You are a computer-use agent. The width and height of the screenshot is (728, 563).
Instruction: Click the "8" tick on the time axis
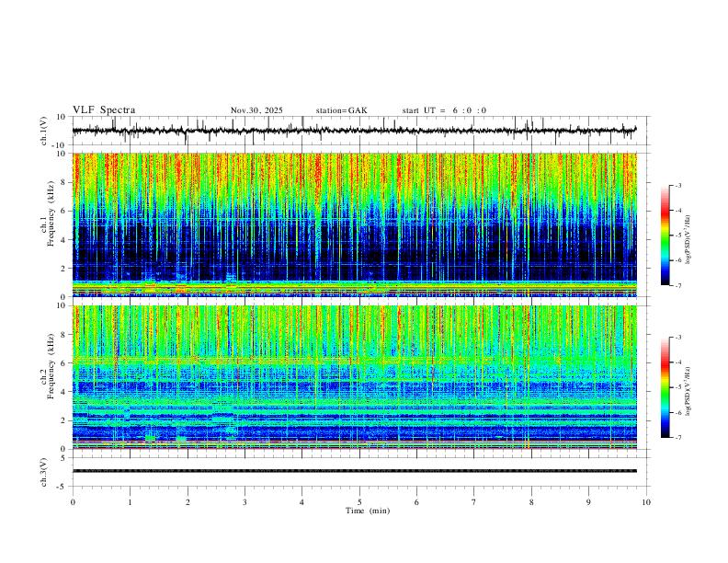point(531,502)
